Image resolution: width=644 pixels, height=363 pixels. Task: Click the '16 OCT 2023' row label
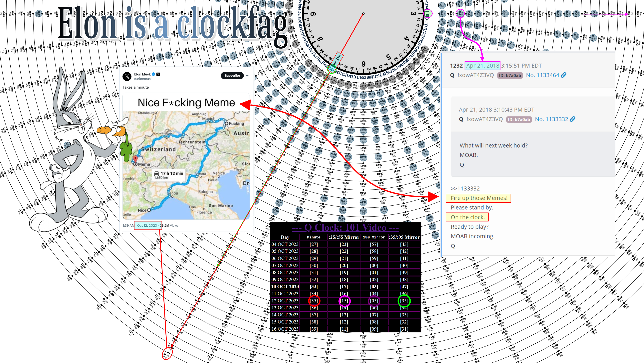285,329
